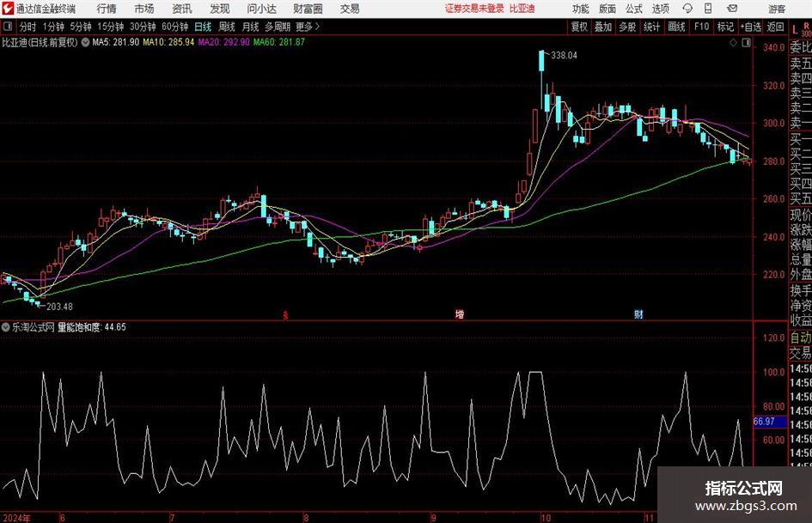The image size is (812, 523).
Task: Click the 比亚迪(日线.前复权) chart title
Action: pyautogui.click(x=40, y=42)
